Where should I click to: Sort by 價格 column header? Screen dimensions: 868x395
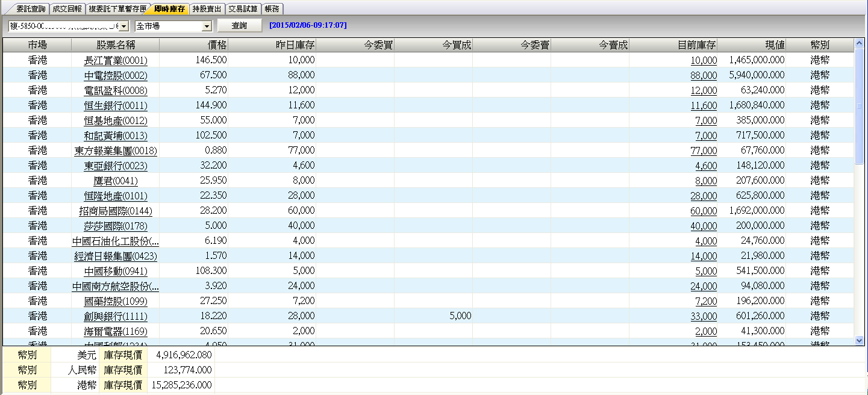coord(194,45)
